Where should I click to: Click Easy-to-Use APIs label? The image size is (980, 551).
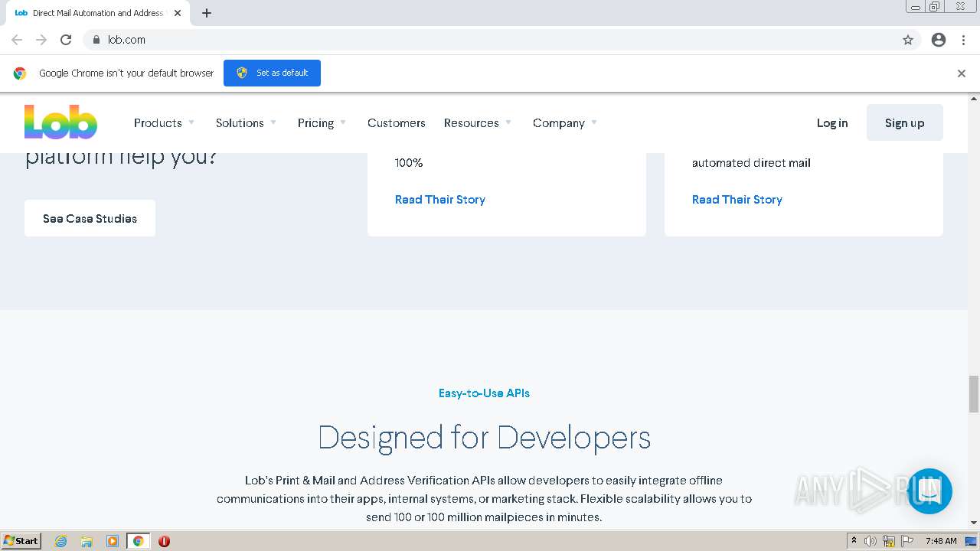click(x=484, y=393)
